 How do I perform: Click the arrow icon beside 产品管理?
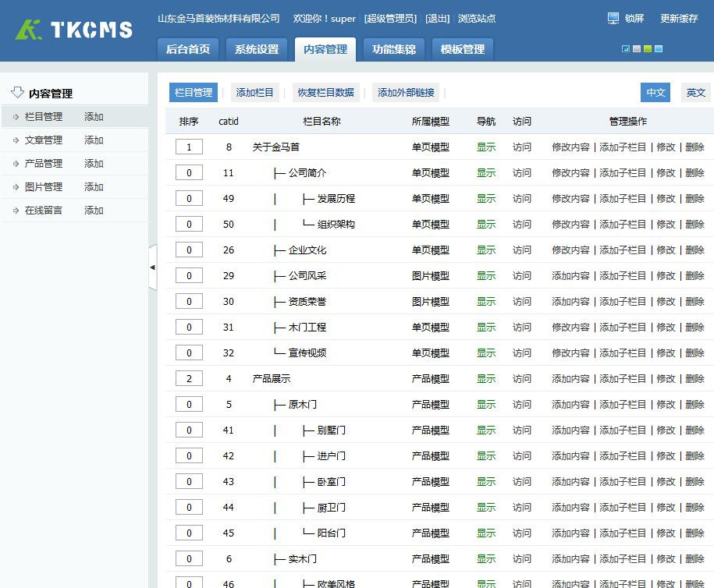pos(16,165)
